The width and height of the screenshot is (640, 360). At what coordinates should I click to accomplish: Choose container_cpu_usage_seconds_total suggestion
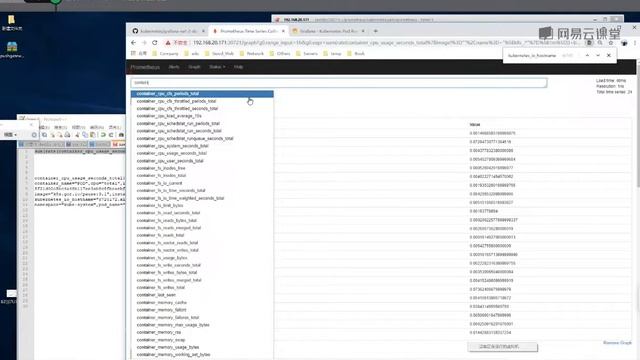coord(202,153)
